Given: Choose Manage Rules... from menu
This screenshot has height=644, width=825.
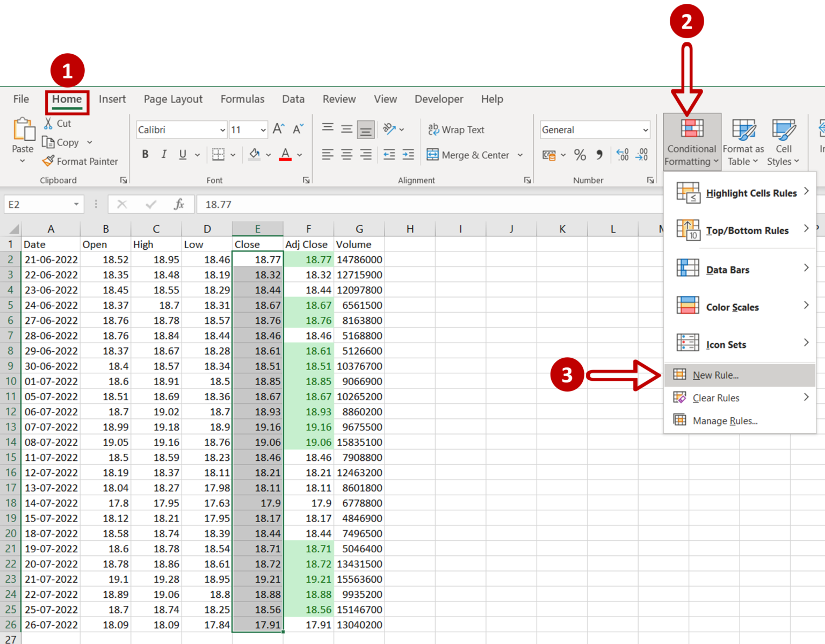Looking at the screenshot, I should pos(740,421).
